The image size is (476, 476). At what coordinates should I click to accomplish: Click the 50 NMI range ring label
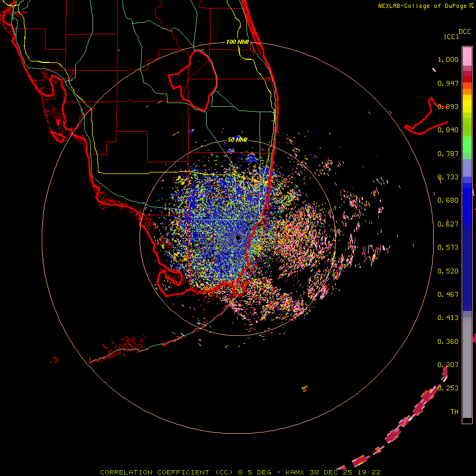click(237, 140)
